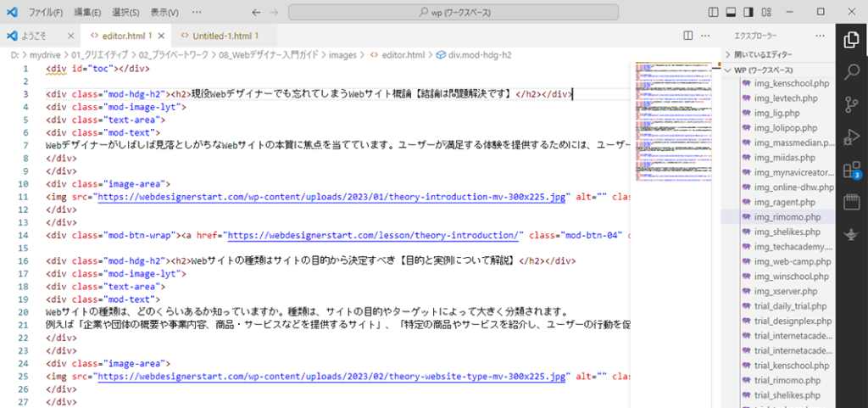Open the Extensions view with a badge
Screen dimensions: 868x408
(x=851, y=170)
